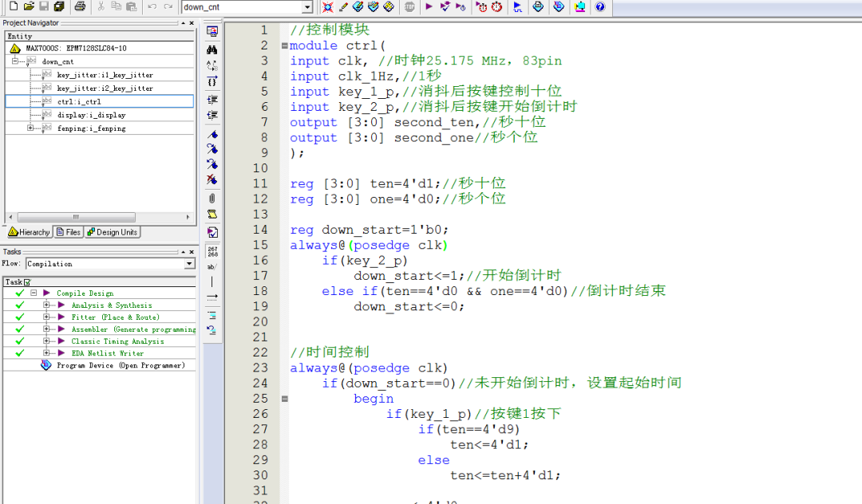Click the Help question mark icon
This screenshot has height=504, width=862.
(600, 7)
